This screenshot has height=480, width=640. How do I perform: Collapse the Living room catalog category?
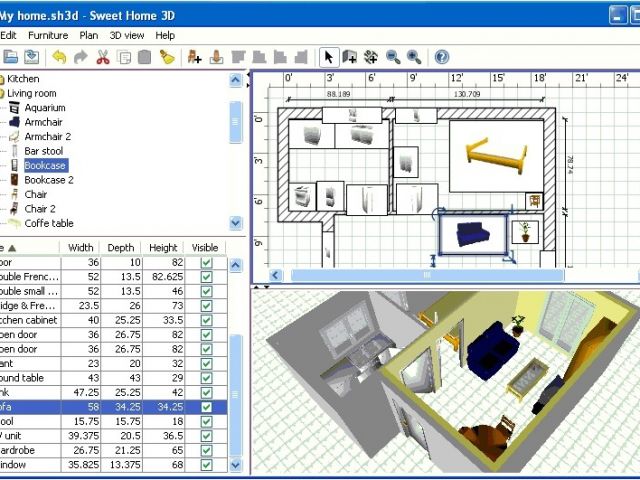click(x=3, y=93)
